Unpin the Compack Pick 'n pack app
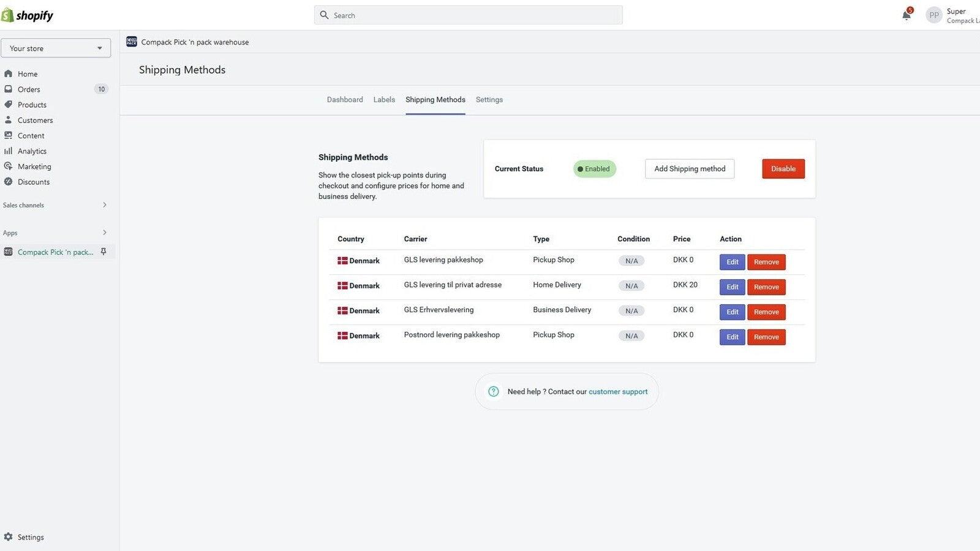The width and height of the screenshot is (980, 551). (104, 251)
